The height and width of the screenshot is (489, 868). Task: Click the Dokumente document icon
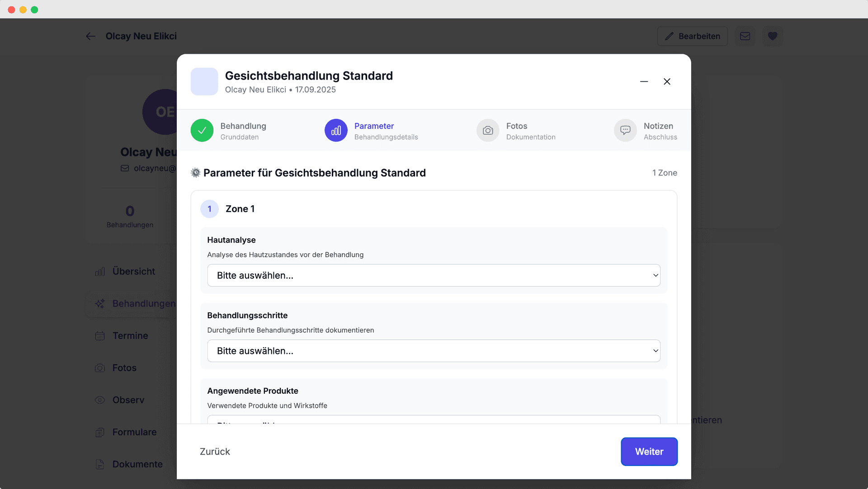point(99,464)
